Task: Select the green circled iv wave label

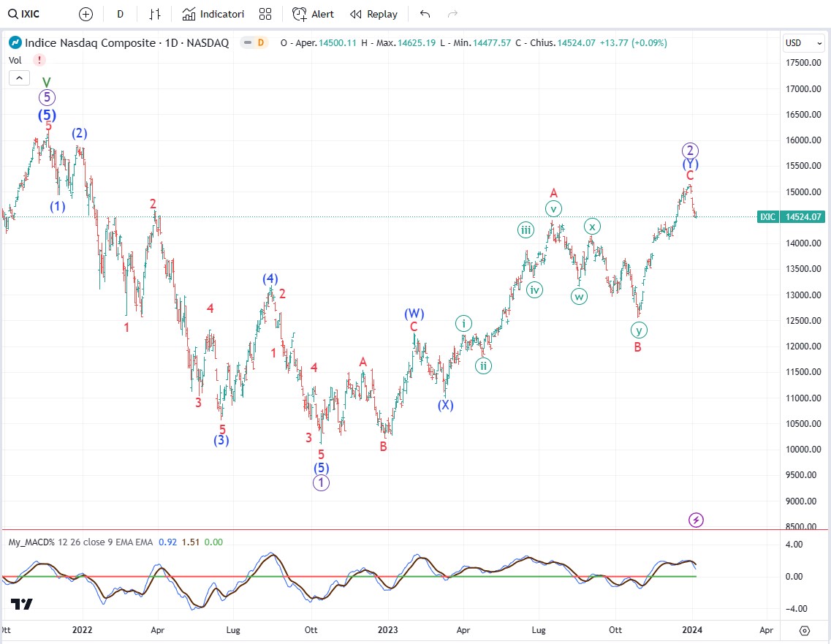Action: click(535, 290)
